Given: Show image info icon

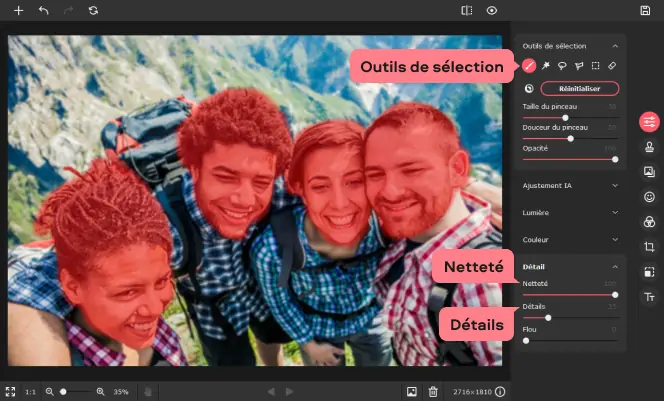Looking at the screenshot, I should click(500, 392).
